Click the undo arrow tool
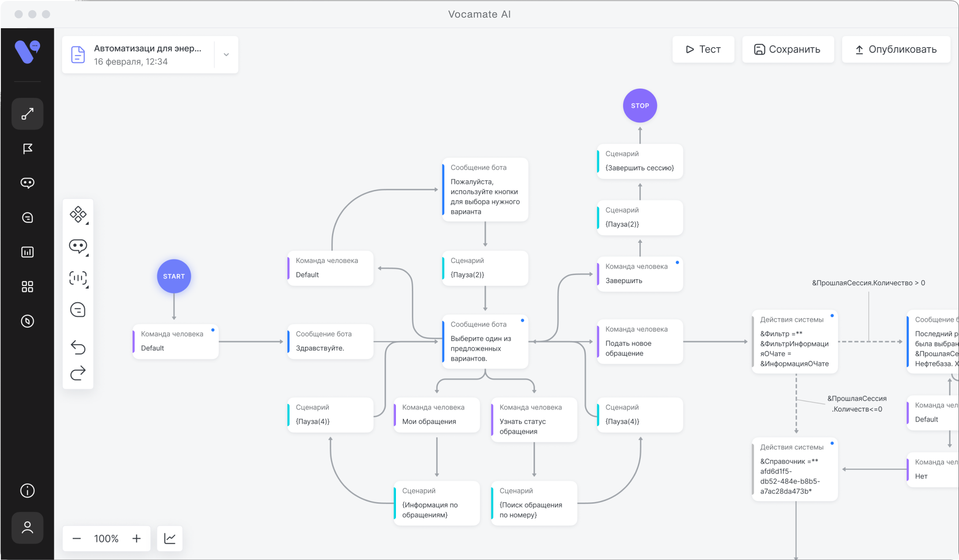Screen dimensions: 959x560 pos(78,347)
